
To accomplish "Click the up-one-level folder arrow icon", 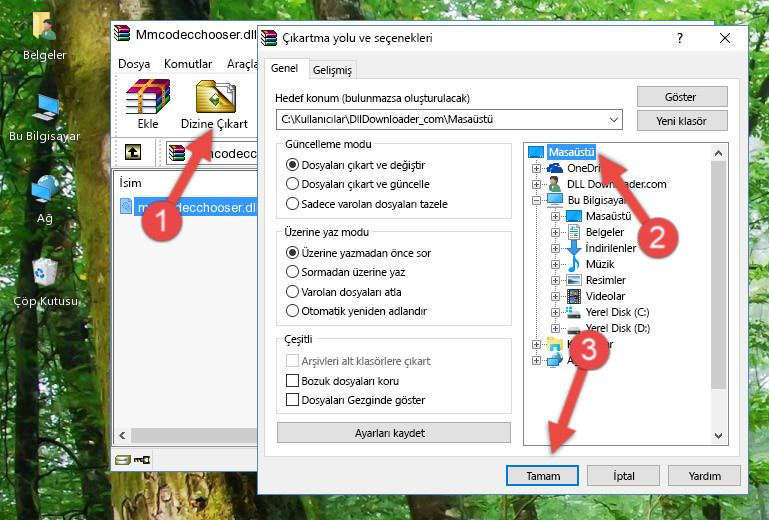I will tap(133, 152).
